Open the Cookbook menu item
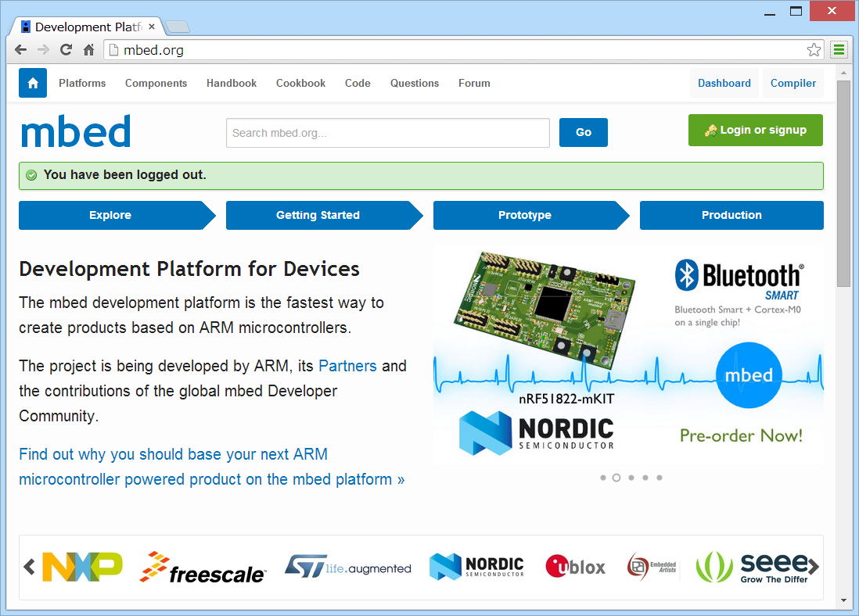859x616 pixels. (x=300, y=83)
